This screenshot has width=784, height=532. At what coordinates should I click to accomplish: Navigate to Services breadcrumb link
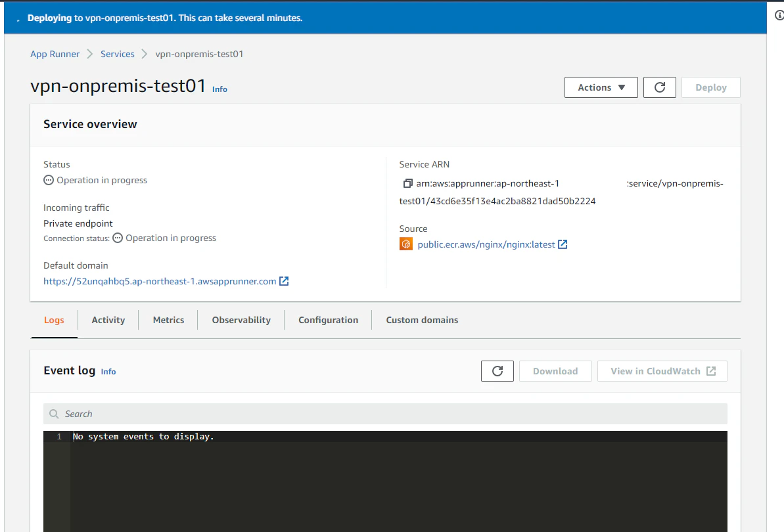[x=118, y=54]
